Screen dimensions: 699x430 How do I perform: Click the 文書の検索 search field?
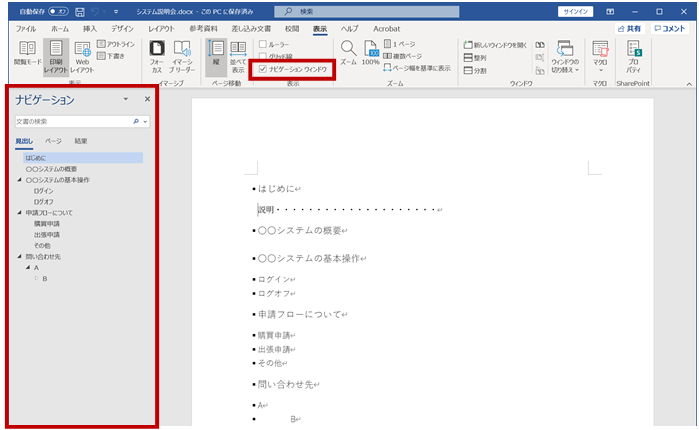click(x=70, y=121)
